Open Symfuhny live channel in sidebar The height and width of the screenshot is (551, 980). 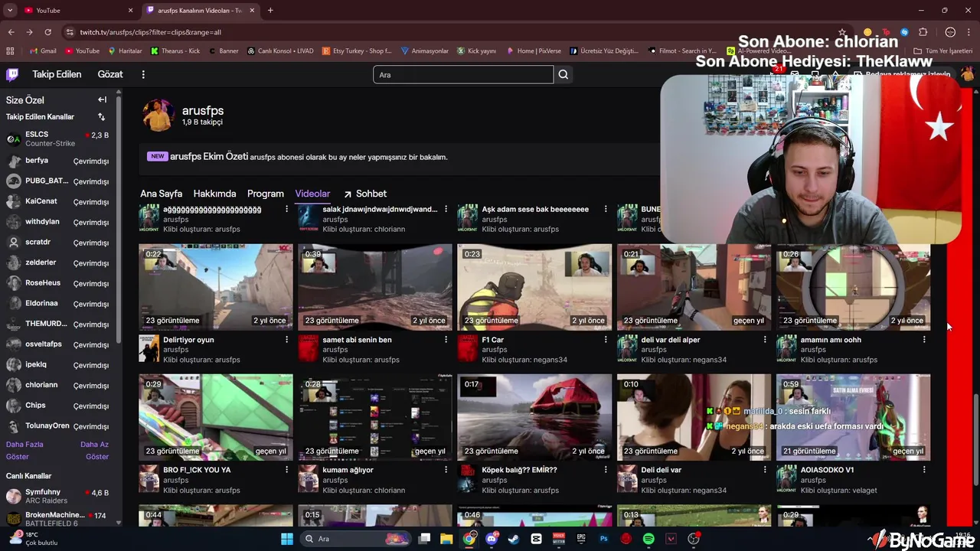point(57,496)
